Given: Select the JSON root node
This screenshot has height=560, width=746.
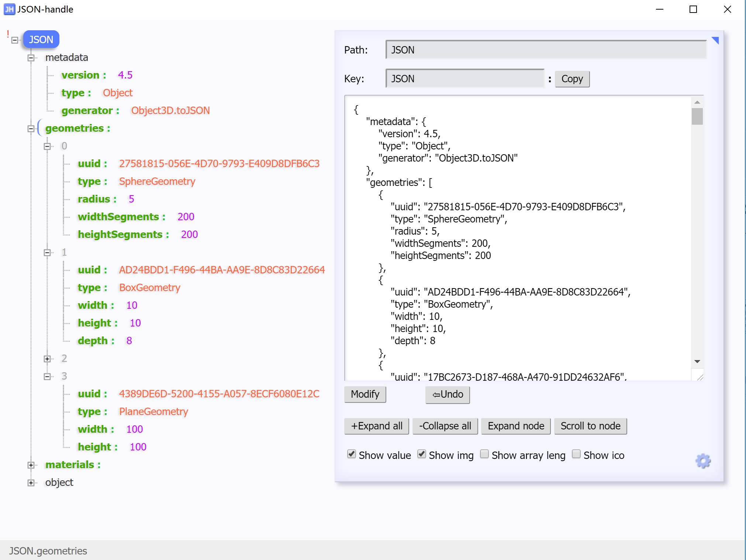Looking at the screenshot, I should click(41, 39).
